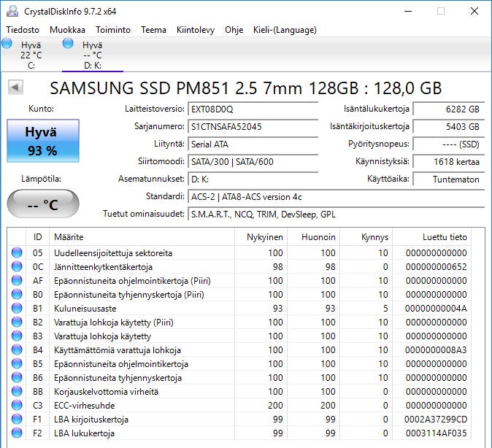Click status orb for LBA lukukertoja row

click(x=17, y=433)
